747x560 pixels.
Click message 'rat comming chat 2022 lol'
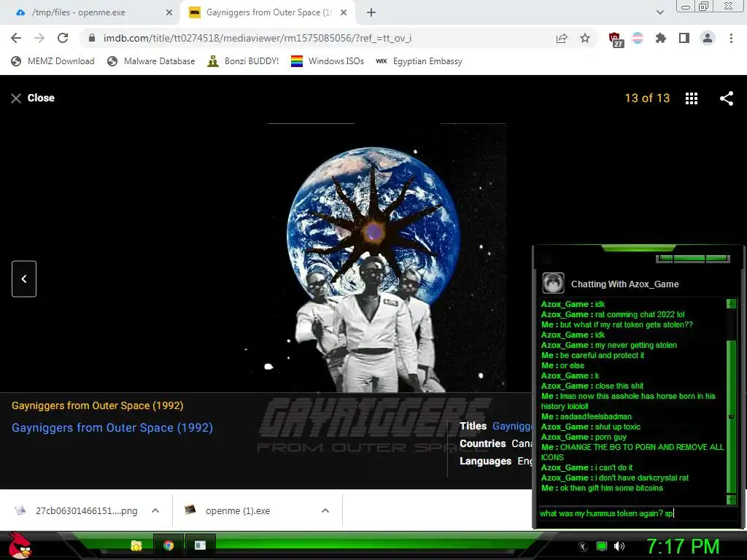640,314
